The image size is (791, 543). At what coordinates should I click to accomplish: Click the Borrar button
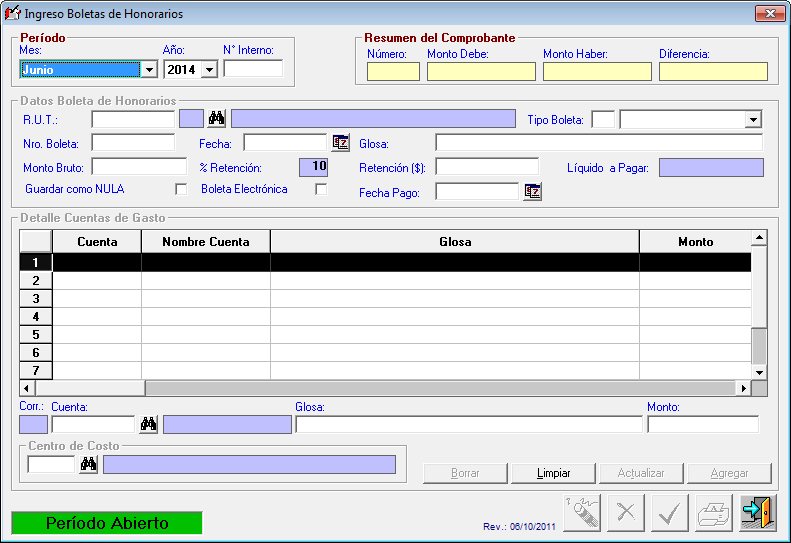pos(465,473)
